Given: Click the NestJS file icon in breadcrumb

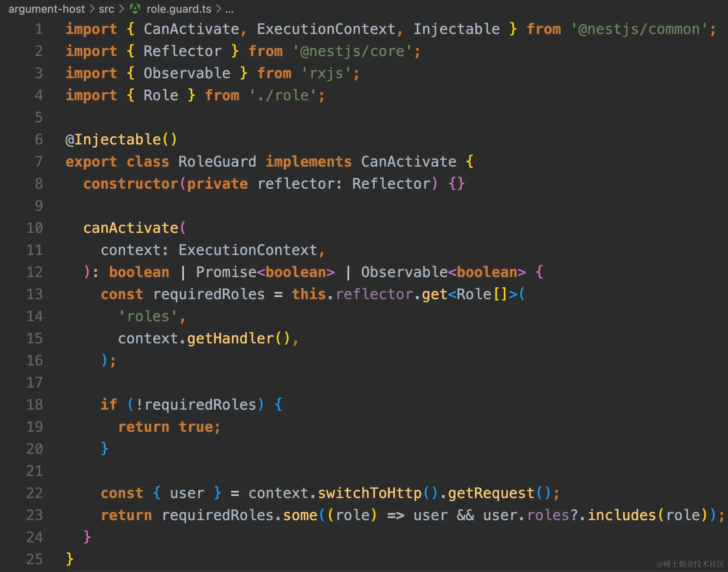Looking at the screenshot, I should [135, 8].
